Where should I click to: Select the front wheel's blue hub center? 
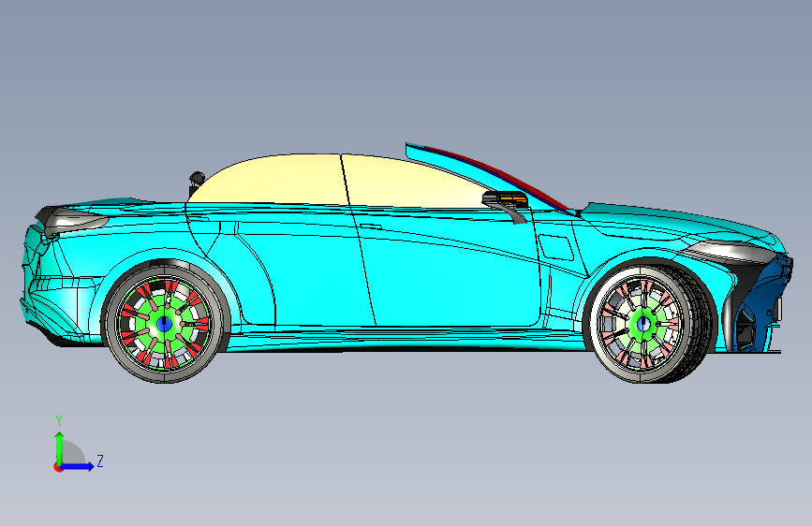click(643, 324)
